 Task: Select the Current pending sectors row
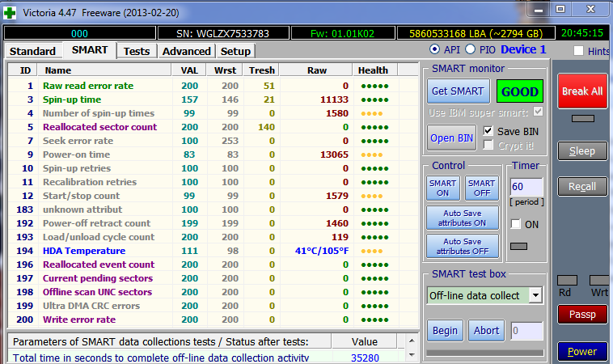(213, 278)
